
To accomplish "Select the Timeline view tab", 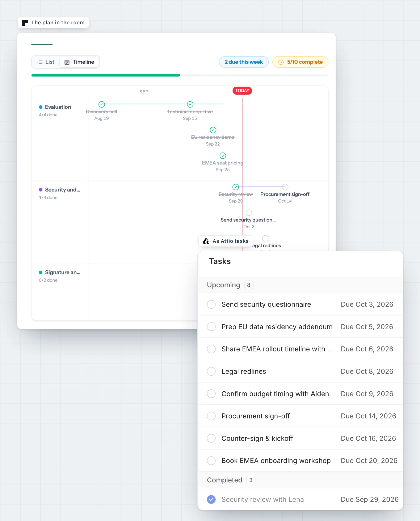I will (79, 62).
